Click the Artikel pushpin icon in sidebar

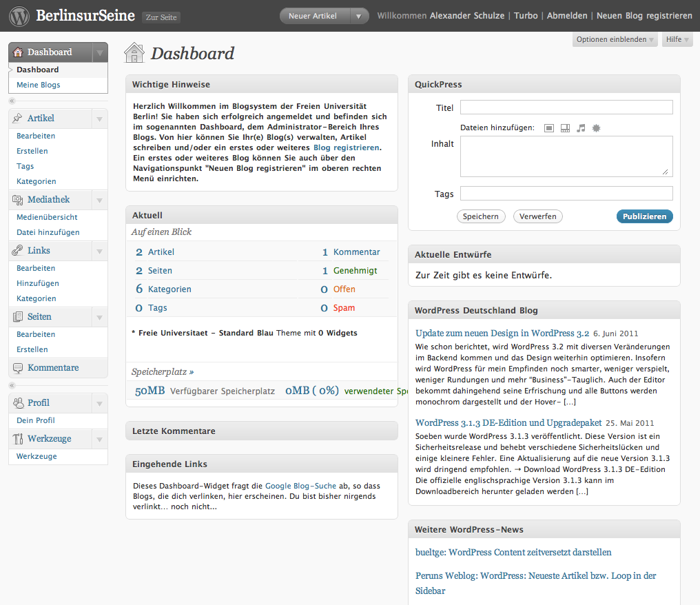point(18,119)
